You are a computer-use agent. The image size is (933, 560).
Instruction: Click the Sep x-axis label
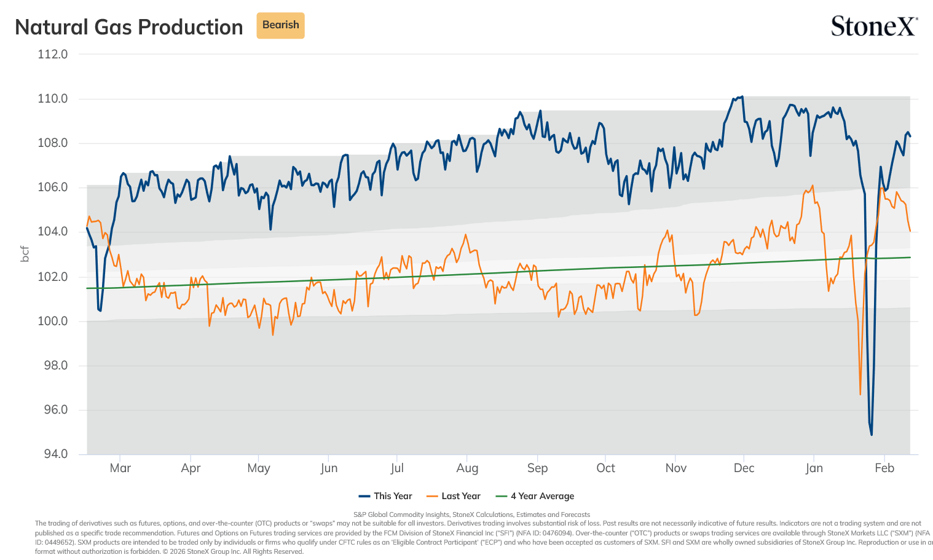(x=537, y=468)
